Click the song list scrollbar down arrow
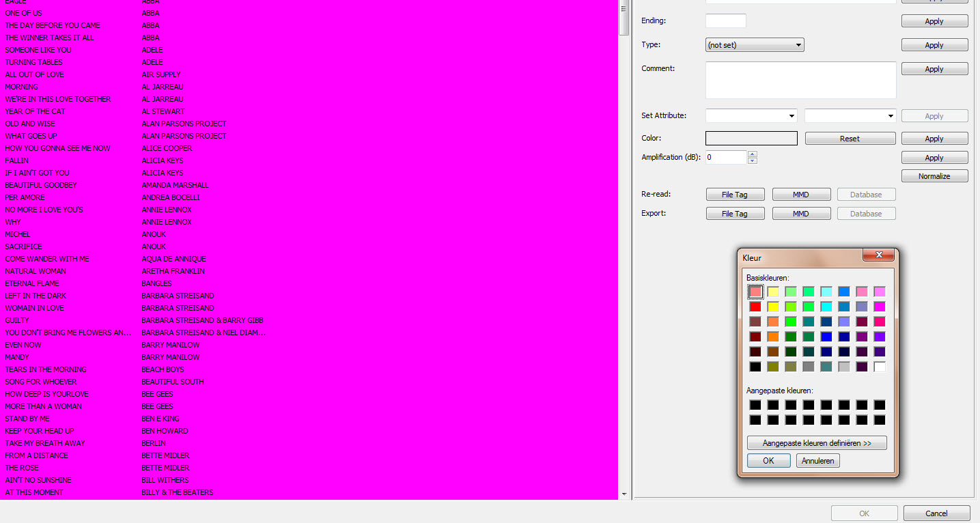This screenshot has width=980, height=523. coord(624,494)
